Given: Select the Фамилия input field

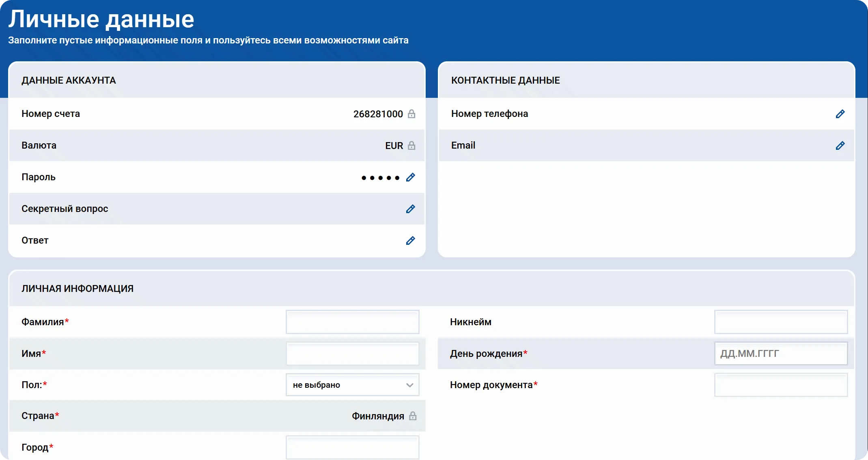Looking at the screenshot, I should tap(352, 322).
